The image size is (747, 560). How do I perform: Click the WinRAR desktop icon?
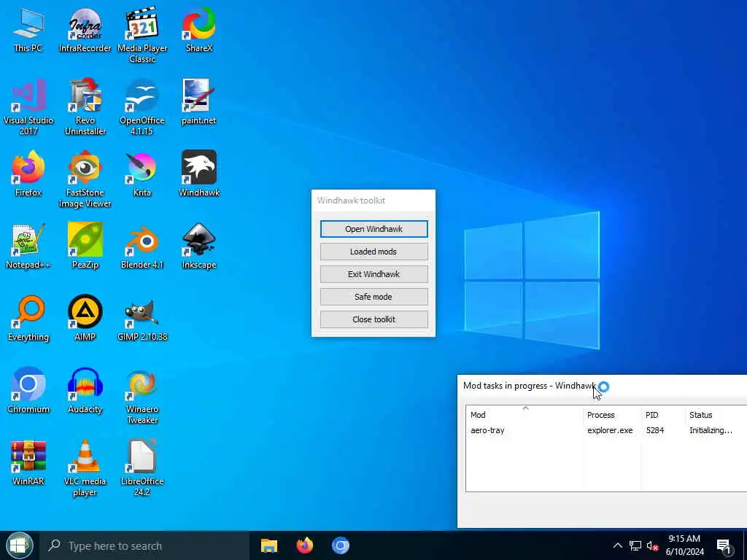(28, 463)
